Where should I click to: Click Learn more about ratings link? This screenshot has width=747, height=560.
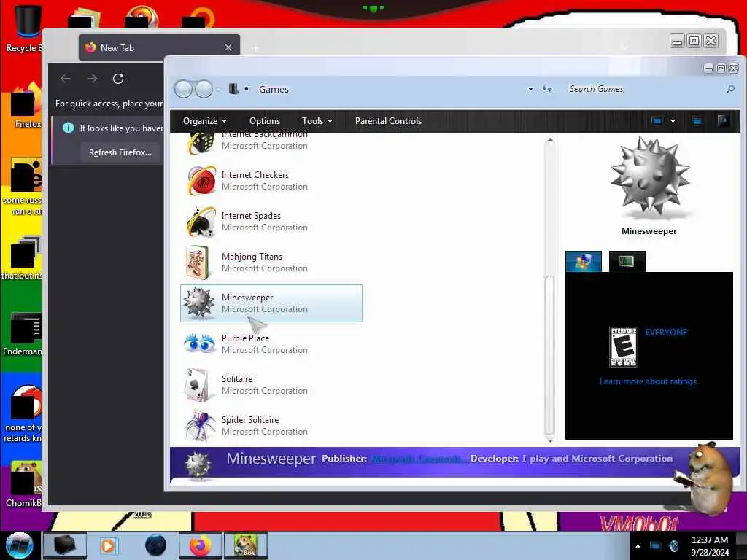pyautogui.click(x=648, y=381)
